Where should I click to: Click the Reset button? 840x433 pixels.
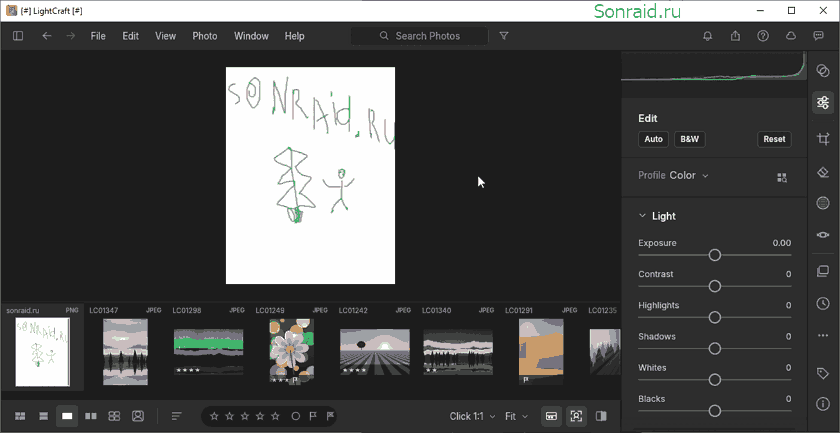774,139
